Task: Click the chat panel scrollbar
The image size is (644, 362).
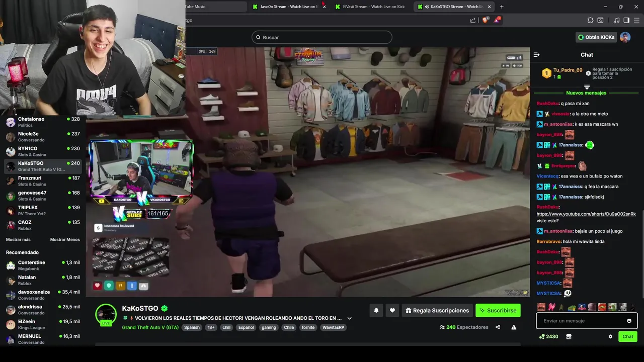Action: click(642, 254)
